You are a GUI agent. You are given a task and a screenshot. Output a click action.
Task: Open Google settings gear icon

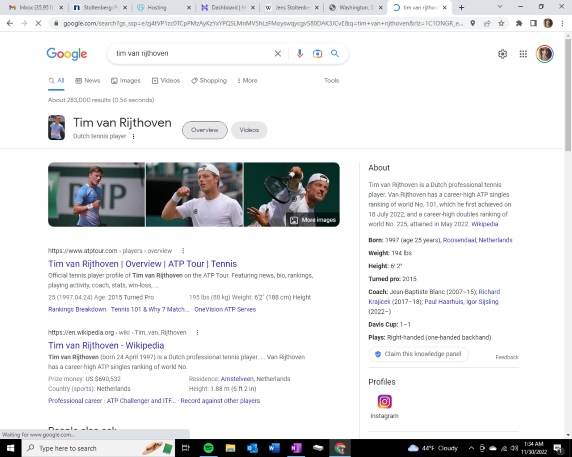502,54
